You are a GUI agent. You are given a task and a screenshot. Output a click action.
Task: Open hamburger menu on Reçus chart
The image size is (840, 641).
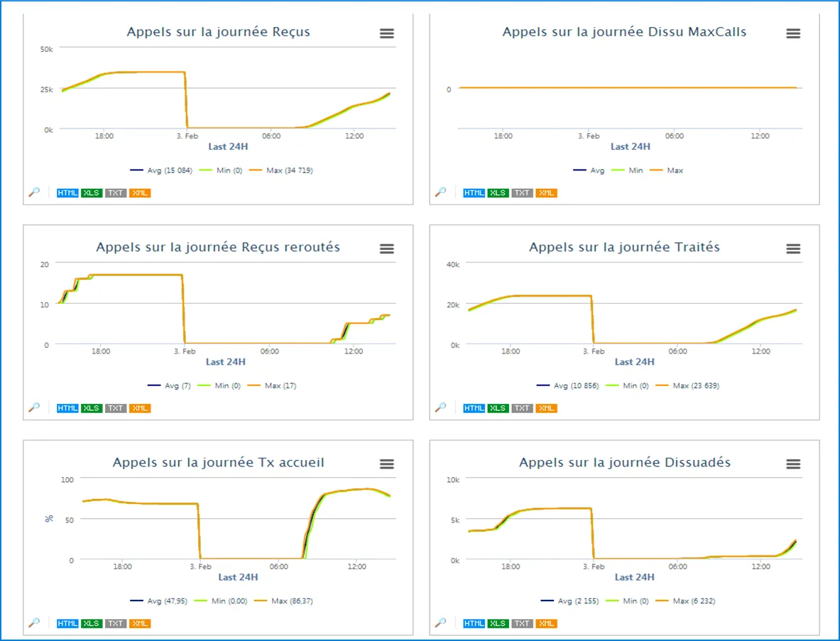[x=386, y=33]
